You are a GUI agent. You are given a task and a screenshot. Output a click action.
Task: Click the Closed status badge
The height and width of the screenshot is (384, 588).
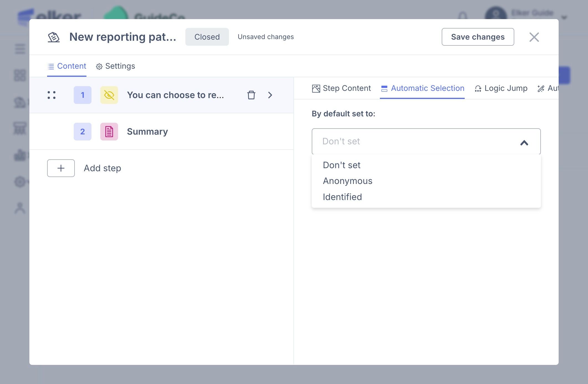[207, 37]
